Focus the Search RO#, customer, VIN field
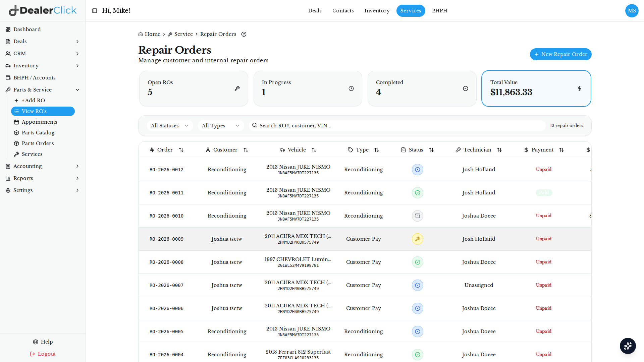Screen dimensions: 644x362 397,126
